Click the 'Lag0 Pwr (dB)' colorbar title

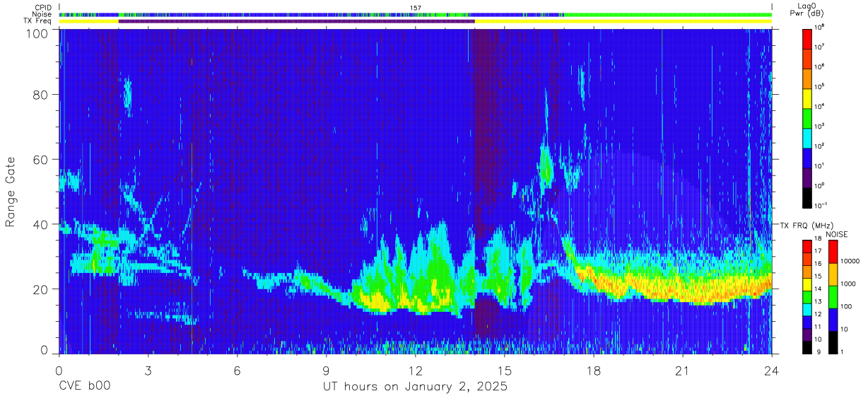[809, 9]
